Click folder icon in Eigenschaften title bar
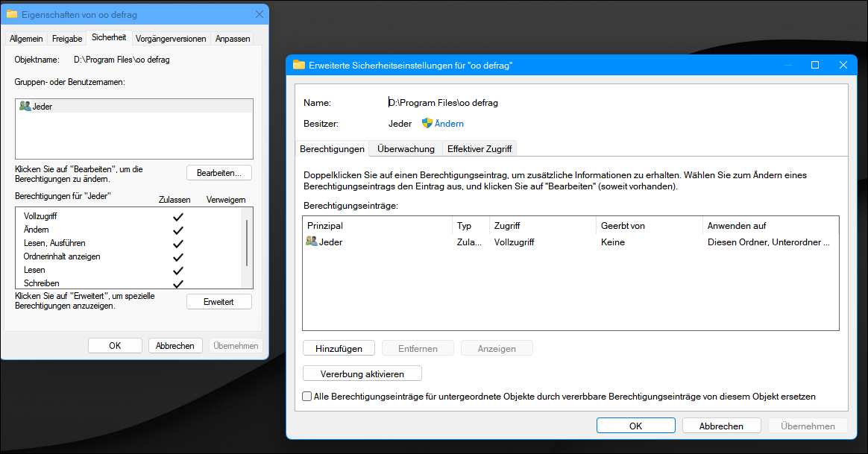The width and height of the screenshot is (868, 454). 12,14
